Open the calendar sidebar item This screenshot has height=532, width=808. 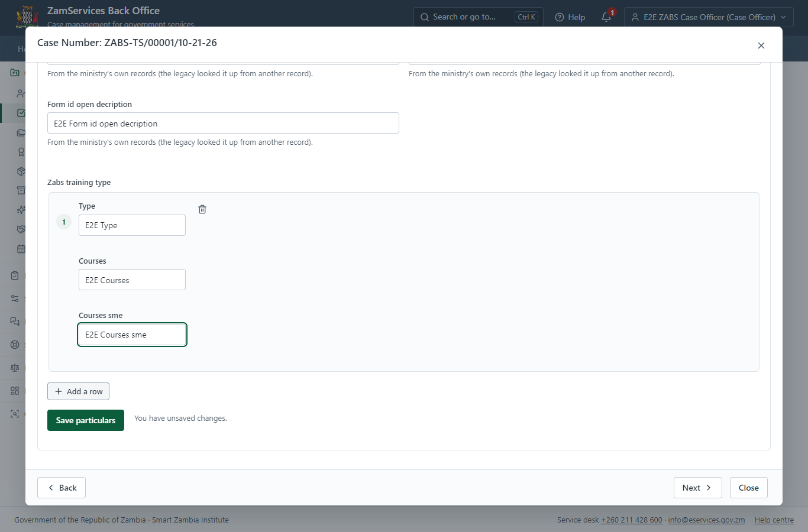21,249
